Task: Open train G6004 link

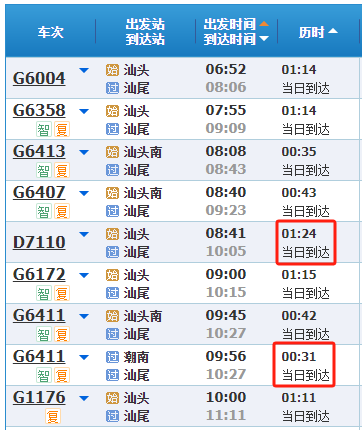Action: tap(39, 78)
